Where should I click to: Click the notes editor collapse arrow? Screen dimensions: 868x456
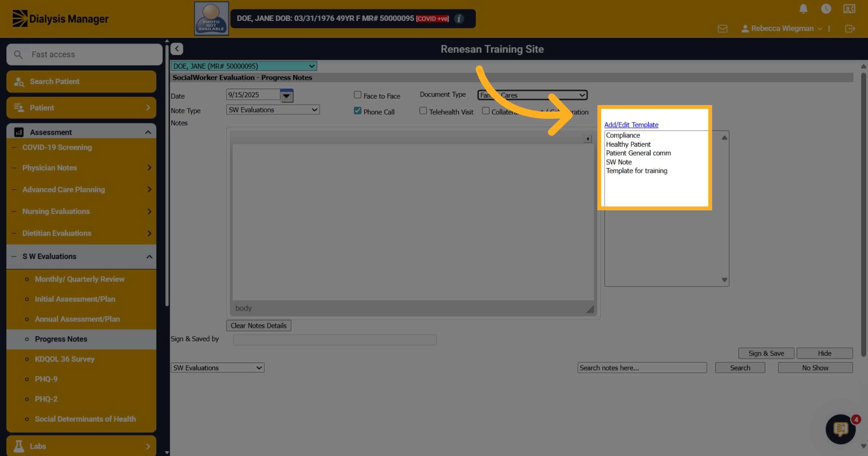pyautogui.click(x=588, y=139)
